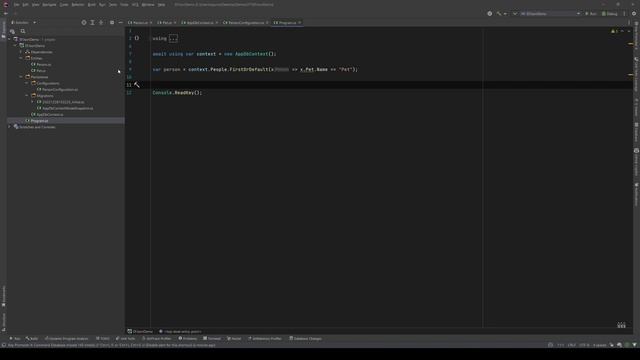The height and width of the screenshot is (360, 640).
Task: Open the Terminal tool window
Action: pyautogui.click(x=212, y=338)
